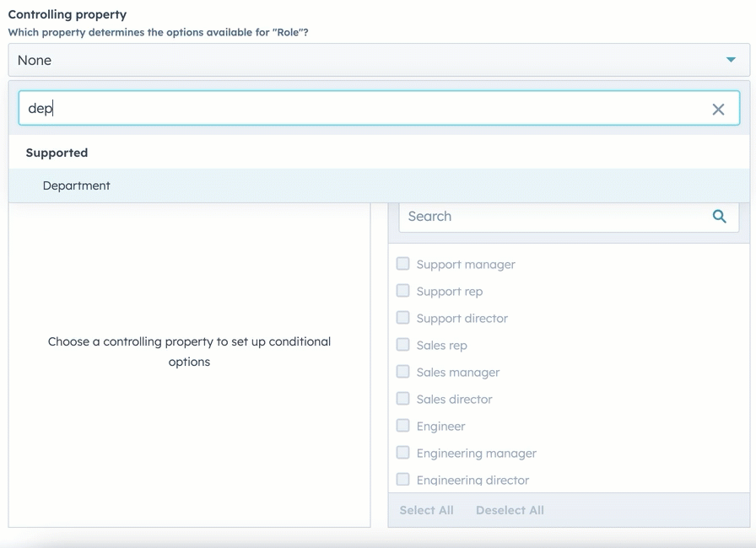Select the Engineering director checkbox

pyautogui.click(x=403, y=479)
